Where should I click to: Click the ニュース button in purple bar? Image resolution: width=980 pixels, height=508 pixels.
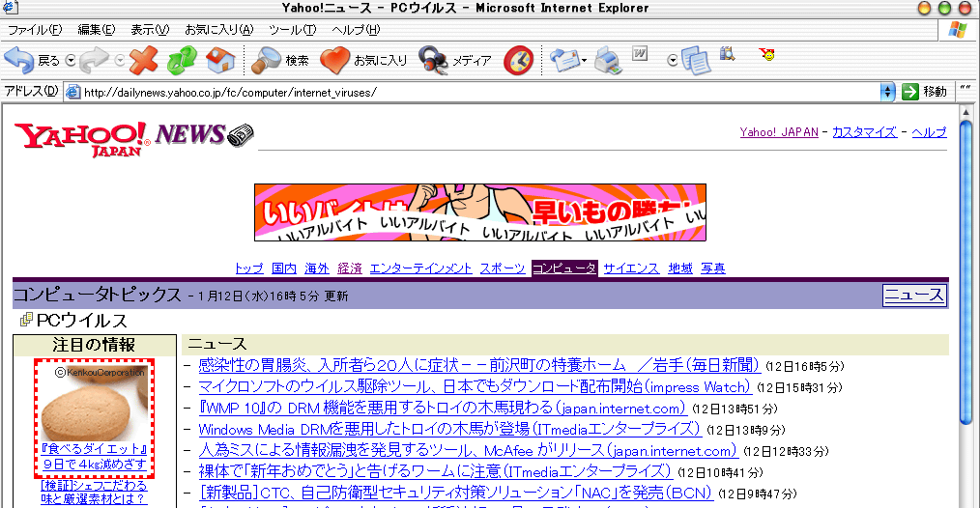(x=913, y=295)
